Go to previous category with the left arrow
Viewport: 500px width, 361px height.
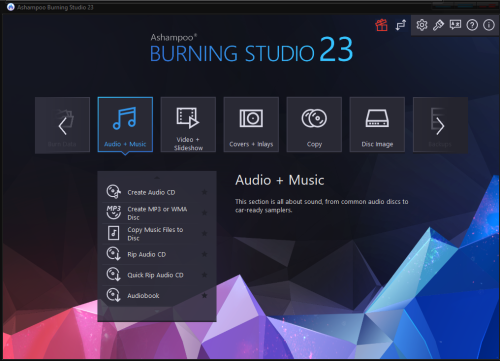(62, 125)
